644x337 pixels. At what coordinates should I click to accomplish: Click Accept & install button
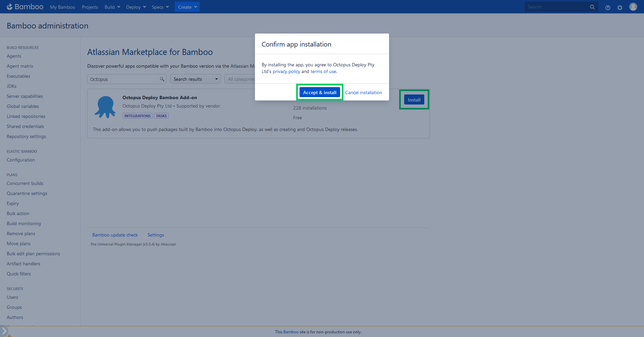(320, 92)
